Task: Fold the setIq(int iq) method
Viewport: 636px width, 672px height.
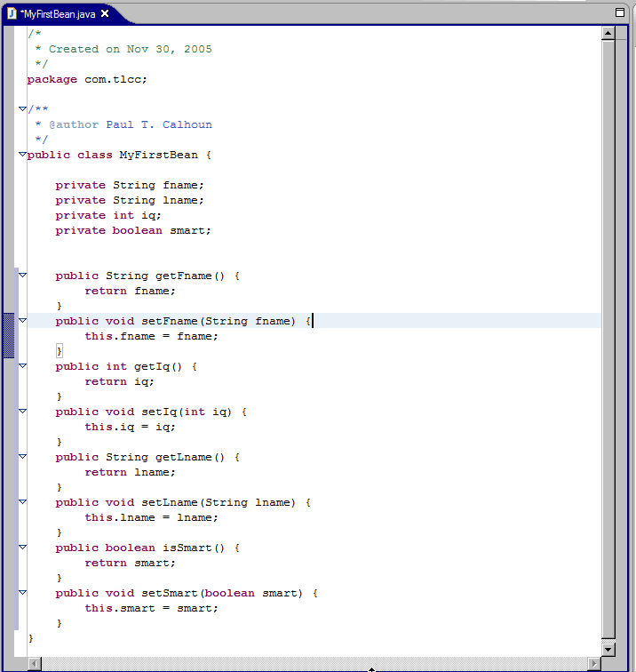Action: [23, 412]
